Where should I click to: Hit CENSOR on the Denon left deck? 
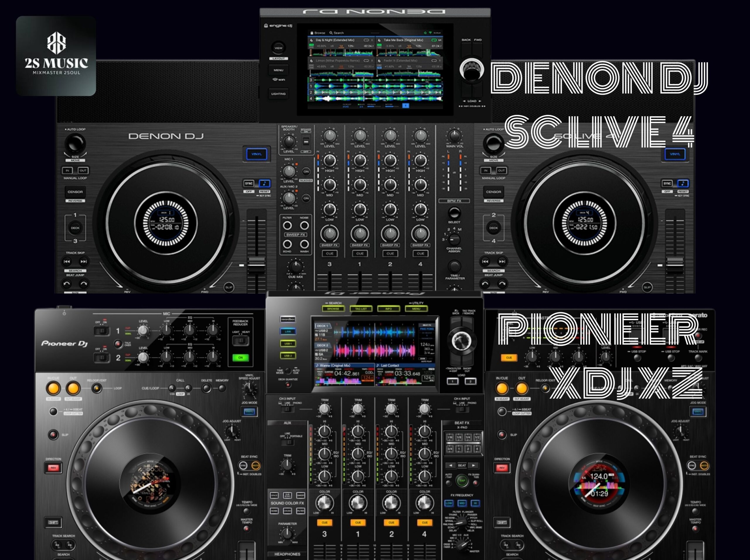pos(75,192)
